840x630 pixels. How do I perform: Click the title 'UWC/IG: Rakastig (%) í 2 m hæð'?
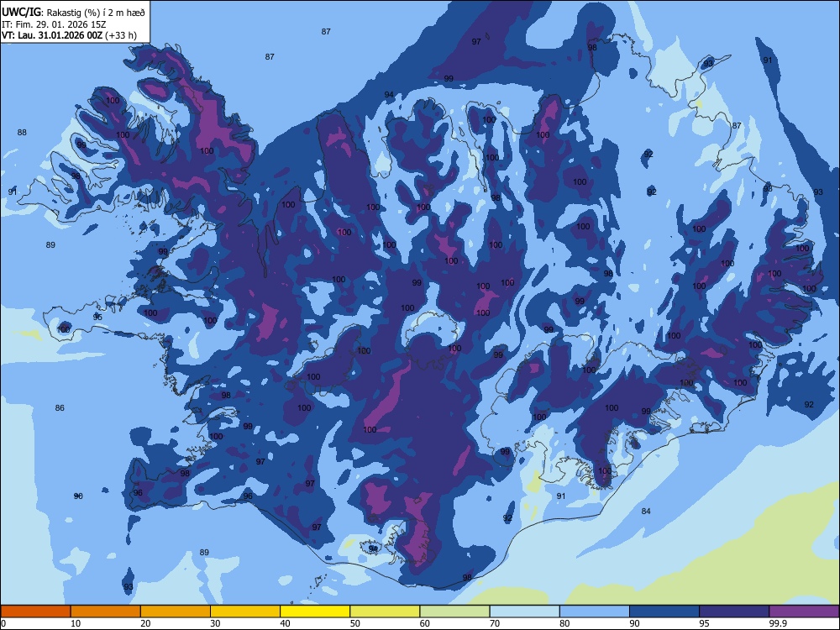pyautogui.click(x=73, y=13)
